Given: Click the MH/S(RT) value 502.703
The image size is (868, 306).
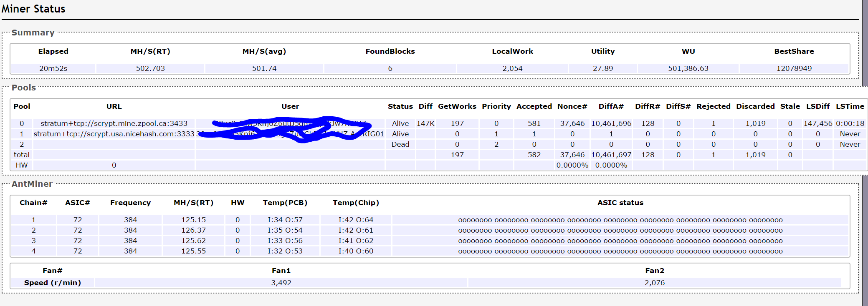Looking at the screenshot, I should click(150, 68).
